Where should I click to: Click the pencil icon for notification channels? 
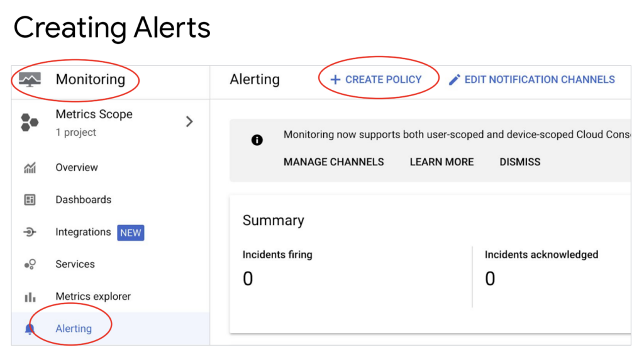[x=455, y=80]
